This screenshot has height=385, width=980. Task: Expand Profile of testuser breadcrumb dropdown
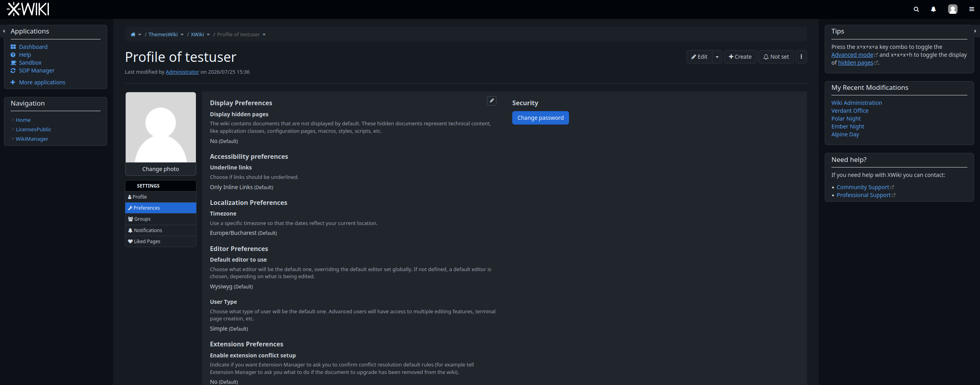264,35
